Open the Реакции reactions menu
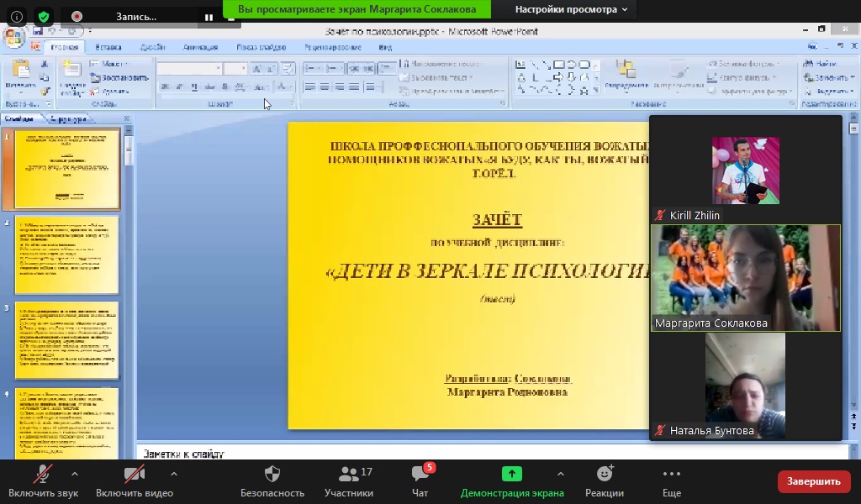The width and height of the screenshot is (861, 504). 604,481
